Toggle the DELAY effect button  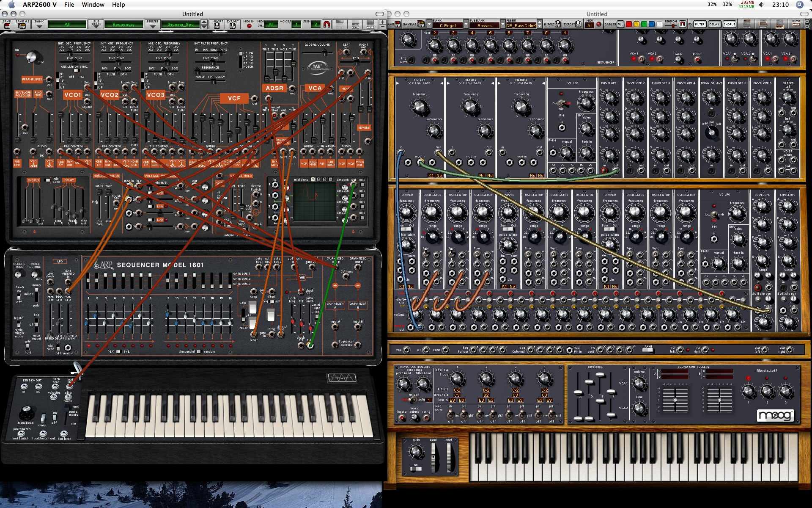coord(714,24)
